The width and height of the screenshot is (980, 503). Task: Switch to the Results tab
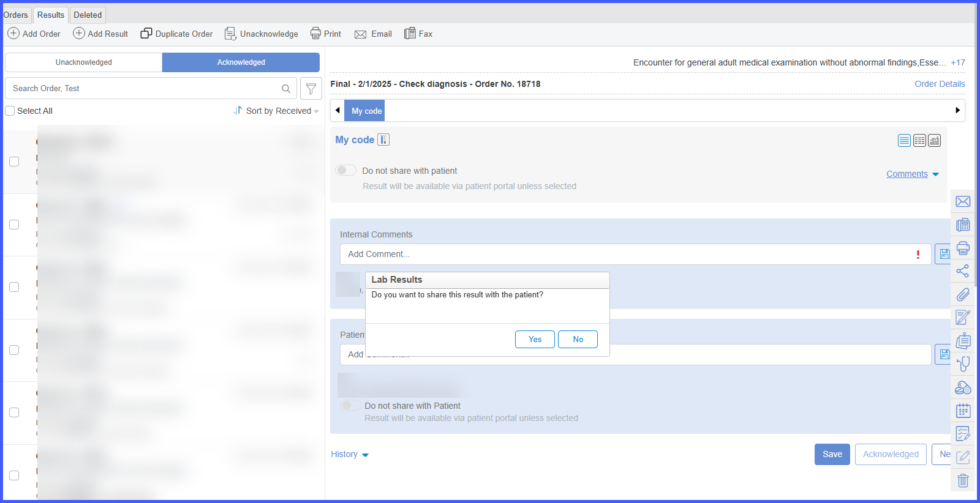click(51, 15)
